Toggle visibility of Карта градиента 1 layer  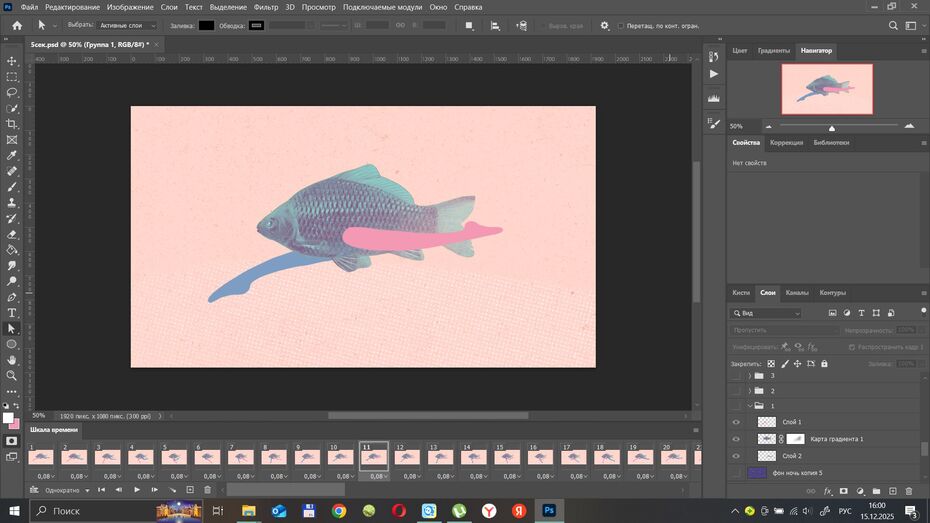pyautogui.click(x=737, y=439)
